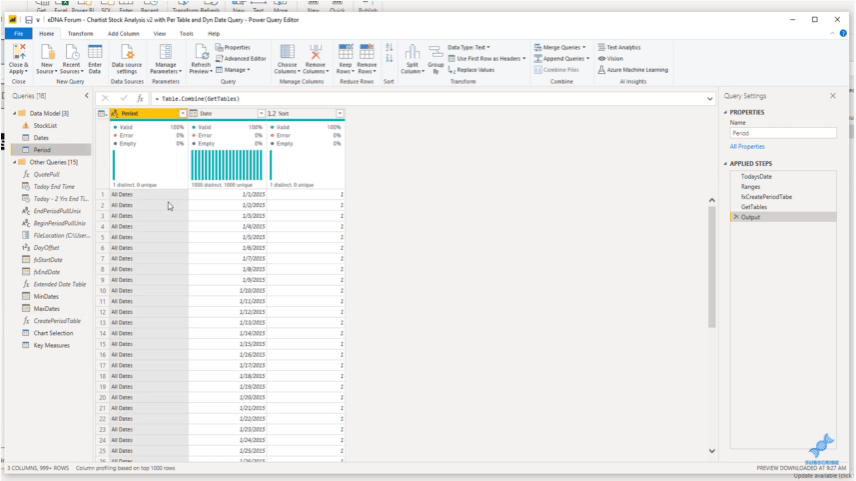The width and height of the screenshot is (856, 481).
Task: Collapse the Data Model query group
Action: (15, 113)
